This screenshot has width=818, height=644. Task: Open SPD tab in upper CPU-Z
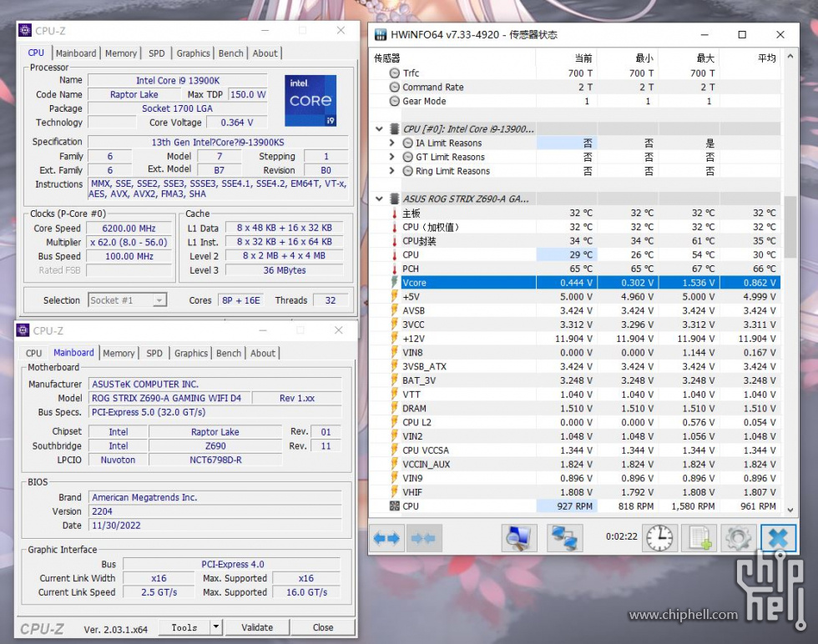click(x=157, y=53)
